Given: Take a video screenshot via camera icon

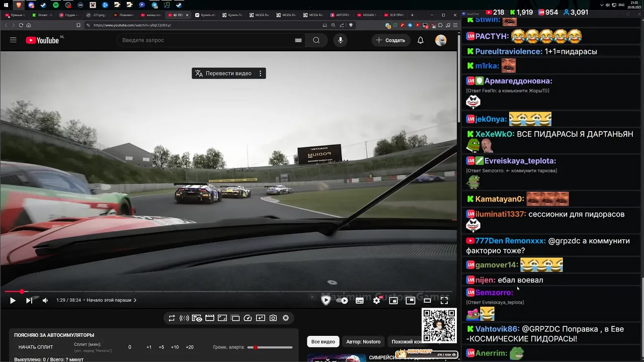Looking at the screenshot, I should point(273,318).
